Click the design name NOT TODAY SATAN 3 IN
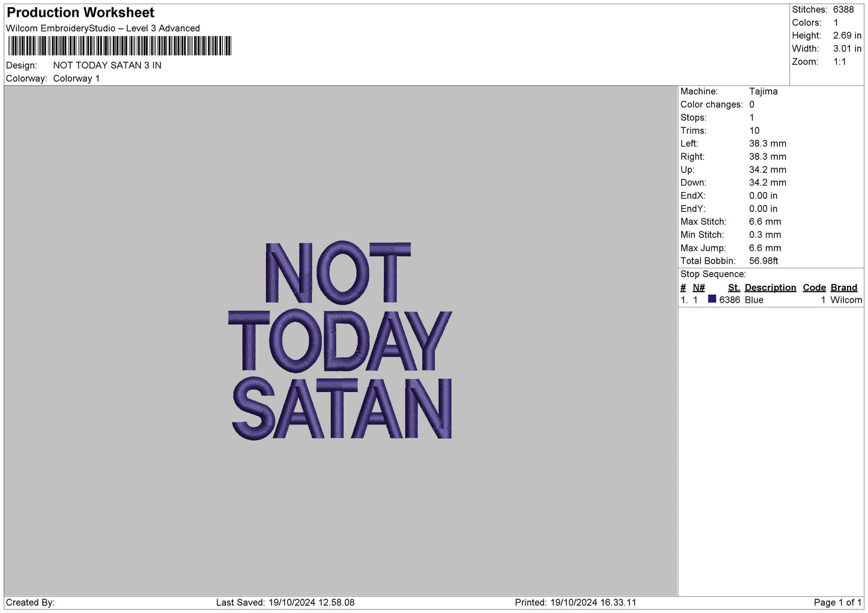The height and width of the screenshot is (613, 868). coord(107,65)
